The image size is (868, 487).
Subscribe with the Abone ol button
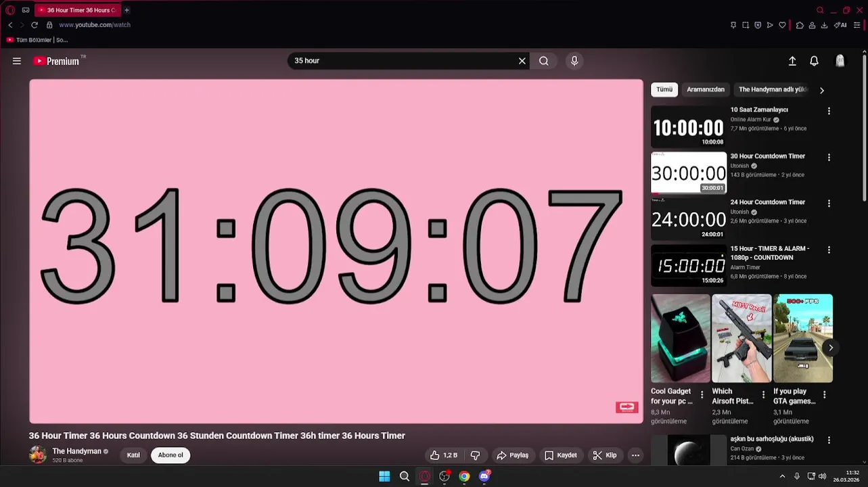170,455
